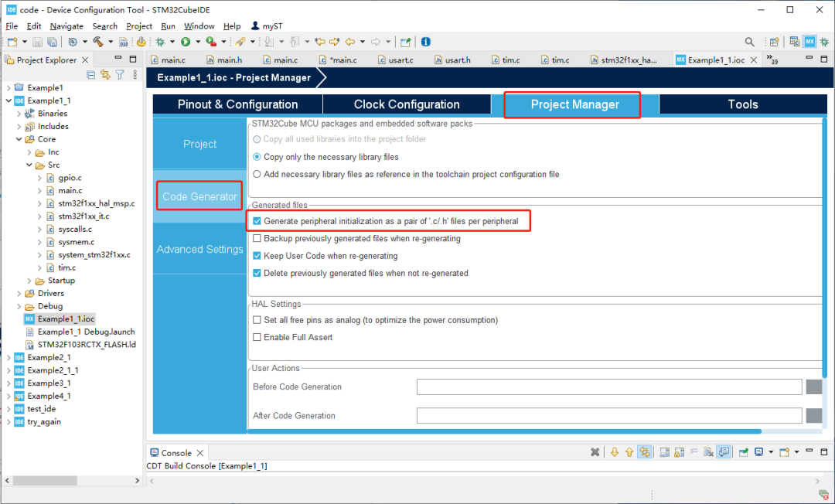
Task: Open the Project section in sidebar
Action: pos(199,144)
